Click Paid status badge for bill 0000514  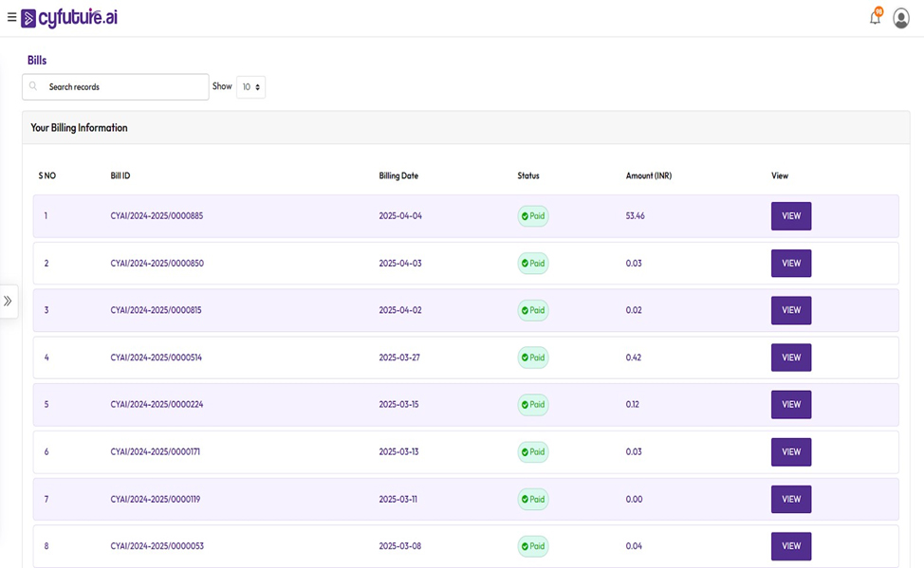pos(532,357)
